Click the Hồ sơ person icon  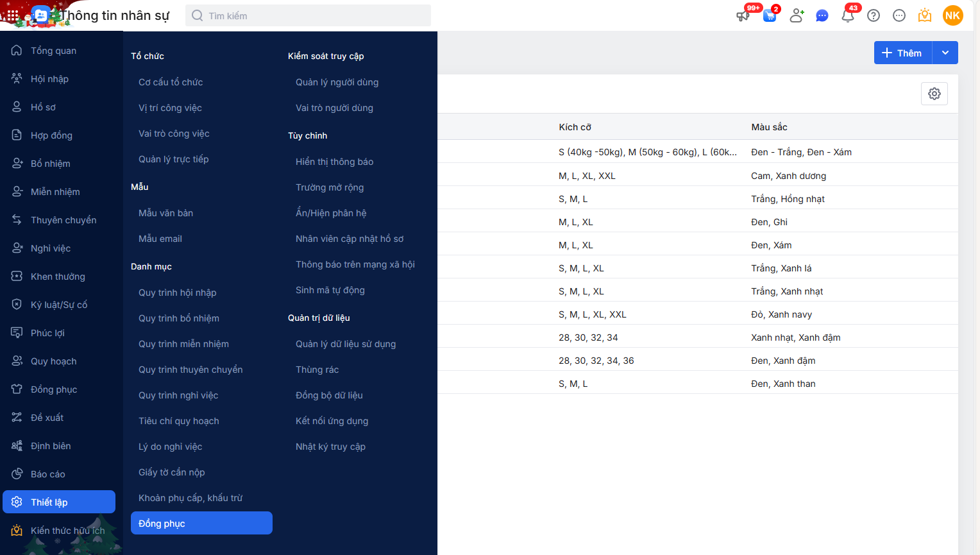17,107
